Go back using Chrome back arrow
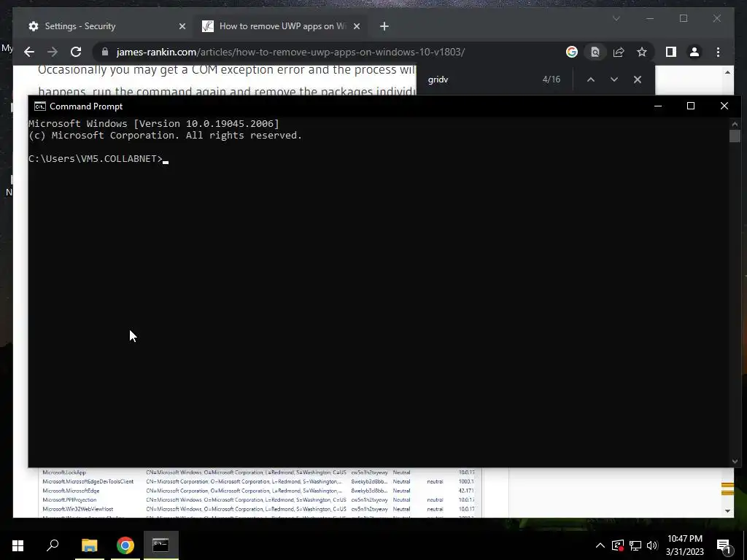Screen dimensions: 747x560 (x=29, y=52)
